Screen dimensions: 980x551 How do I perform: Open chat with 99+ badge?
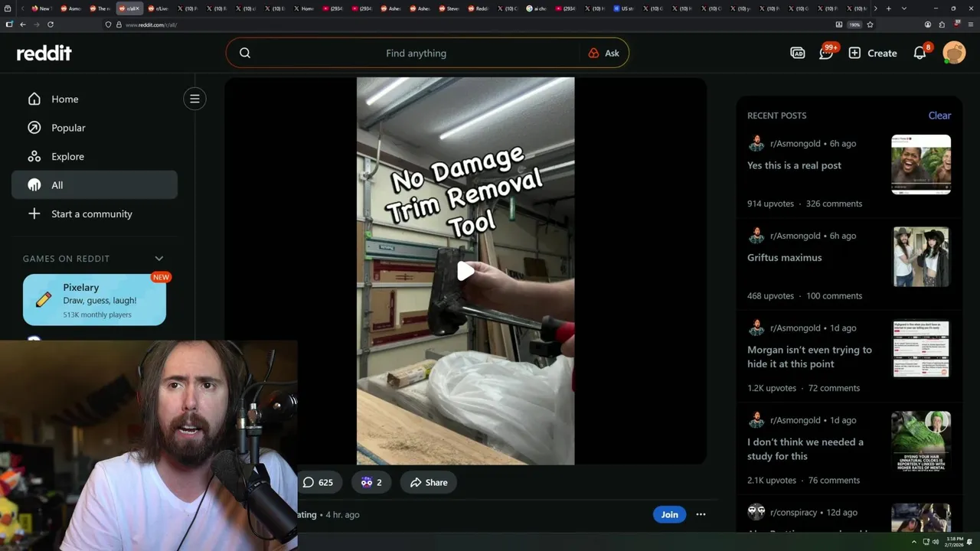click(827, 53)
